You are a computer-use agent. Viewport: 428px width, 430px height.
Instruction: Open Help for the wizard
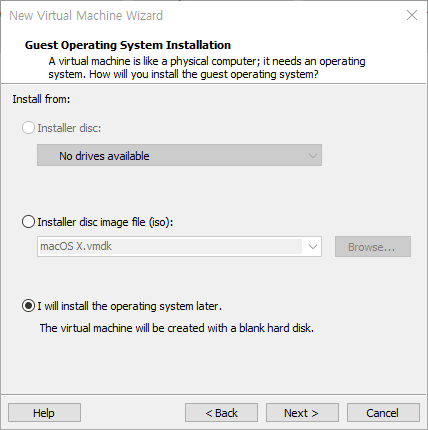coord(44,413)
